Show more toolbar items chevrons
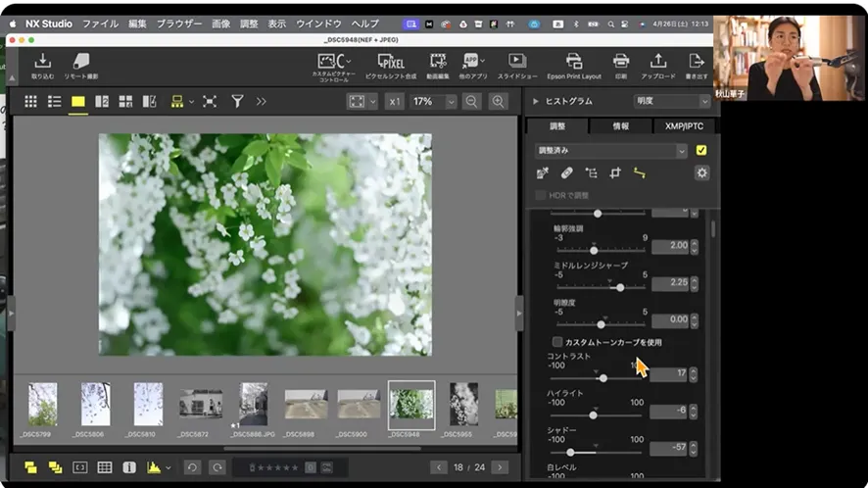868x488 pixels. point(262,101)
